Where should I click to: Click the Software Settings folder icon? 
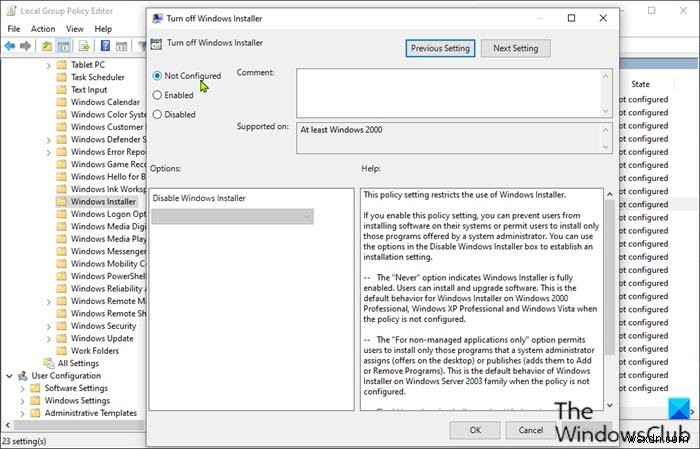(35, 388)
